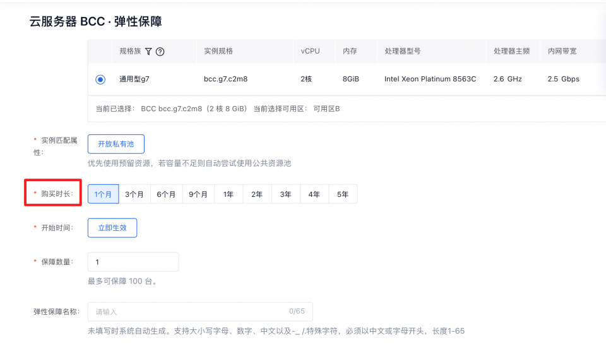The image size is (606, 364).
Task: Click the 当前已选择 BCC bcc.g7.c2m8 summary text
Action: [x=171, y=109]
